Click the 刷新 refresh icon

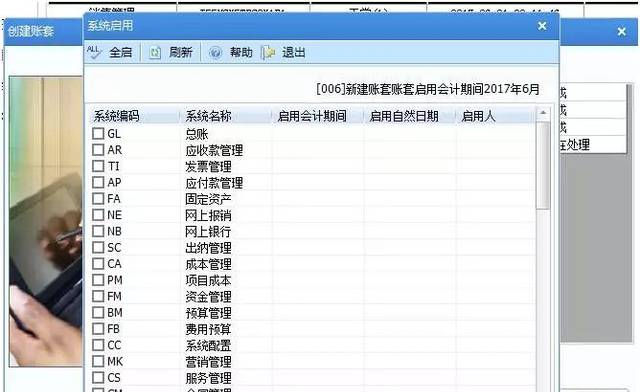[155, 52]
